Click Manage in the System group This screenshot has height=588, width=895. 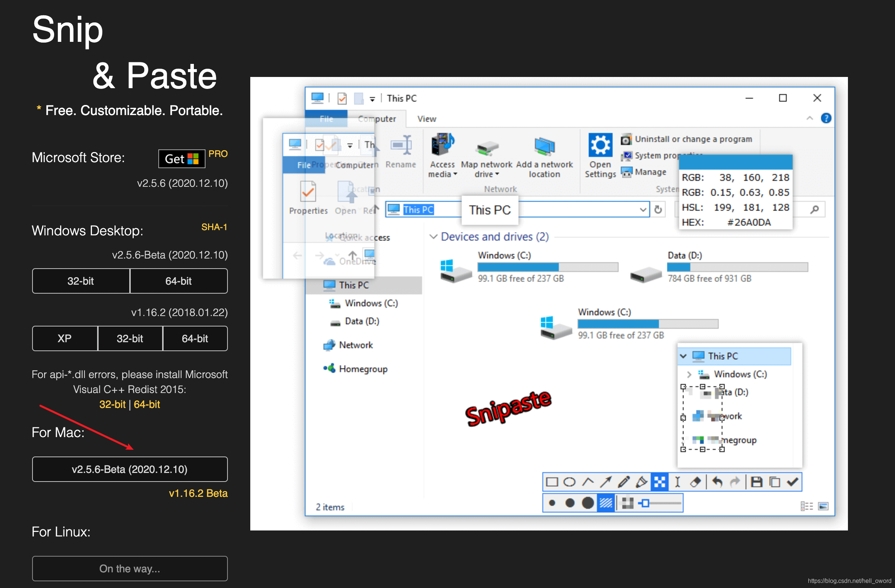[x=644, y=172]
